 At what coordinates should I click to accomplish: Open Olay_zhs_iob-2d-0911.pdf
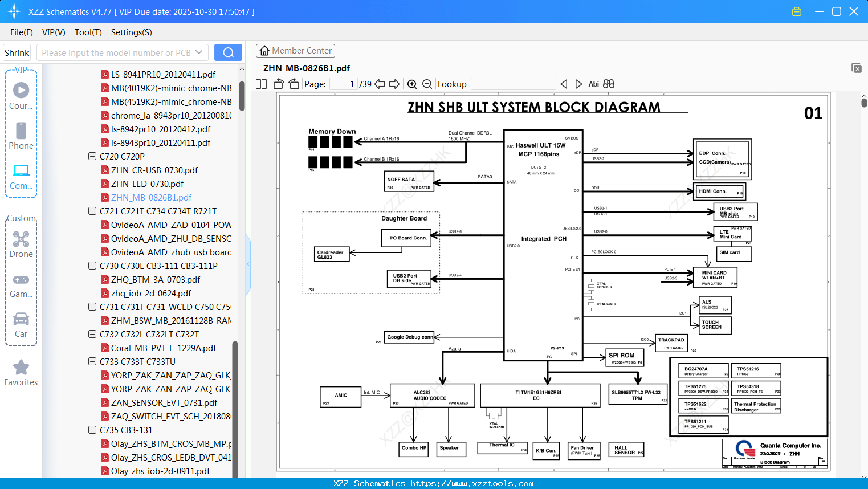(160, 471)
